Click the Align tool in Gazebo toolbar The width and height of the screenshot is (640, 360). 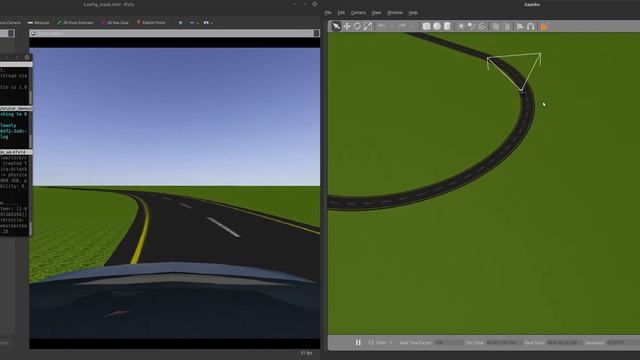click(x=520, y=27)
